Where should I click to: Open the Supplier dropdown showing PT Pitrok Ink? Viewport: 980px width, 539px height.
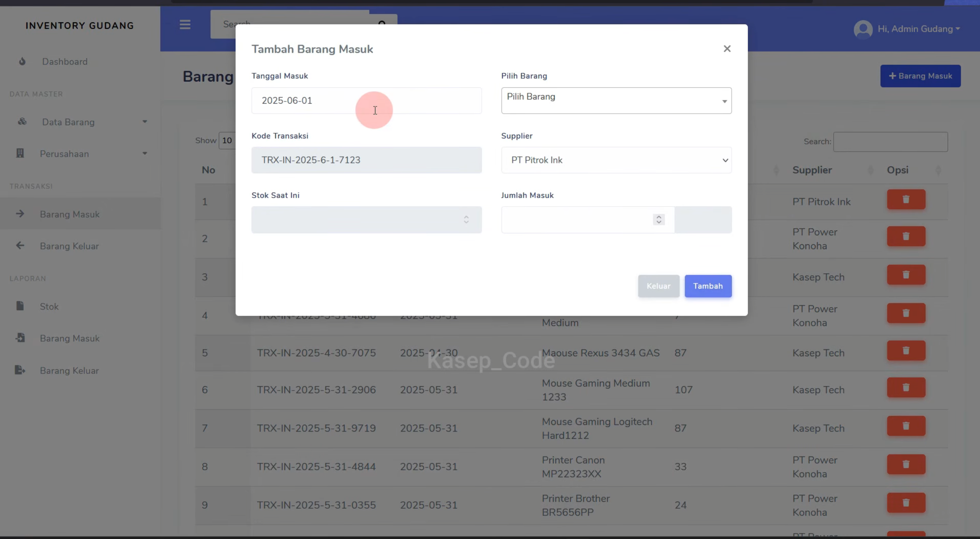[x=616, y=160]
